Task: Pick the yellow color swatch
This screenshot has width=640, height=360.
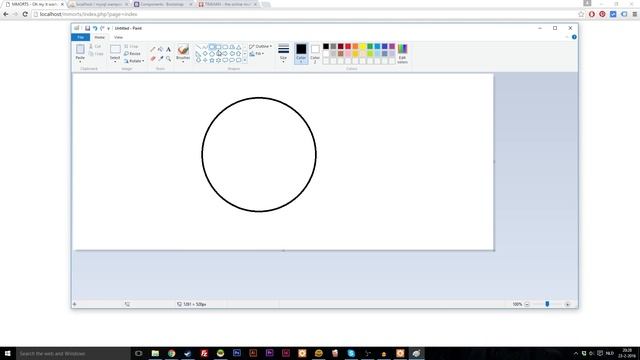Action: click(362, 47)
